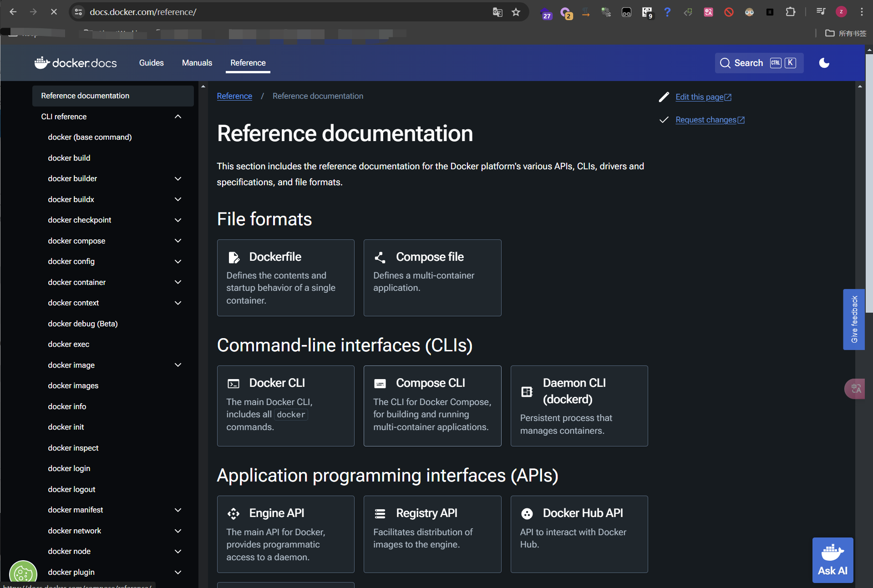
Task: Click the Engine API card icon
Action: (233, 514)
